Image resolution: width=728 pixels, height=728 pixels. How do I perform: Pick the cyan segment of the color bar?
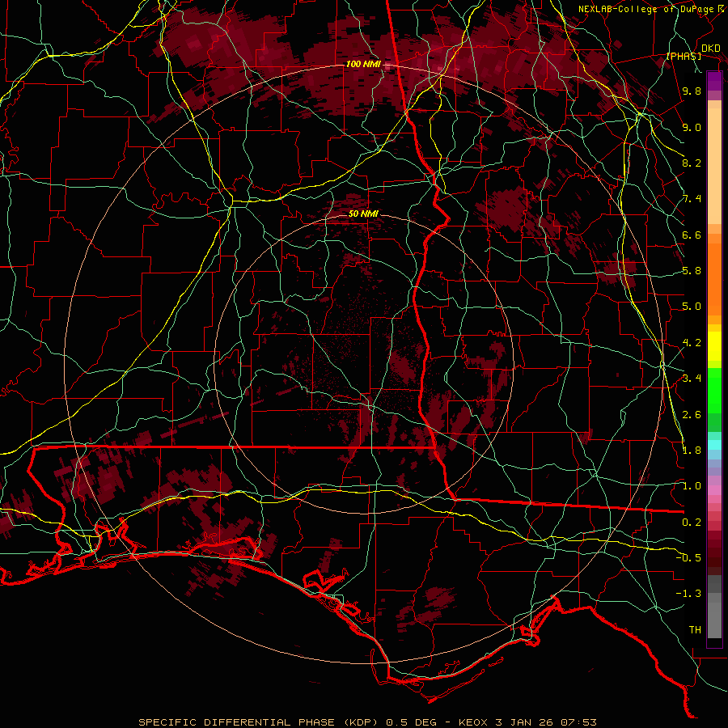click(x=714, y=444)
